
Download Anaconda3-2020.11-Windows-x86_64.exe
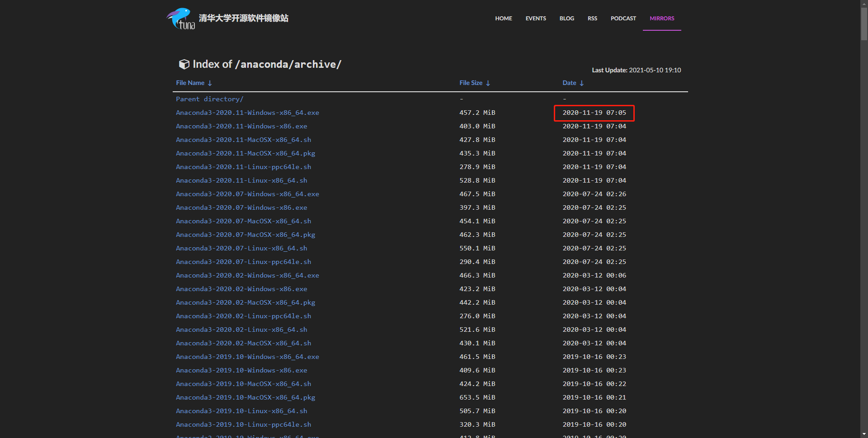pyautogui.click(x=247, y=113)
